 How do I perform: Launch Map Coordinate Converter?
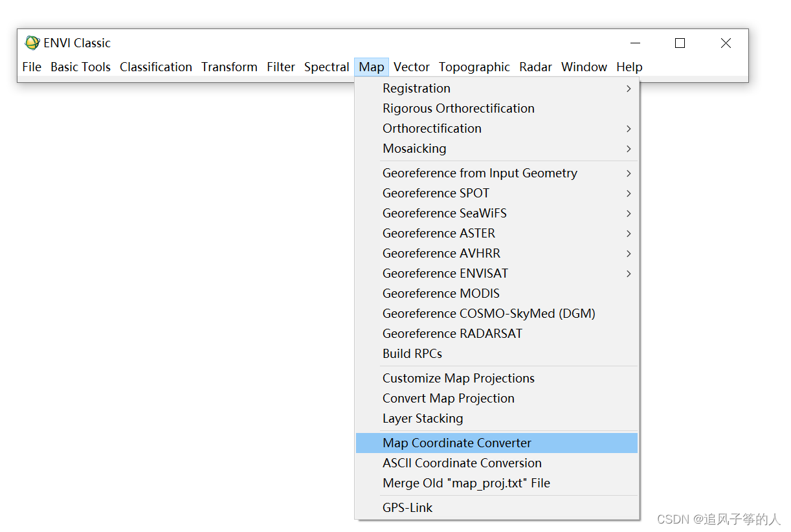pyautogui.click(x=496, y=443)
